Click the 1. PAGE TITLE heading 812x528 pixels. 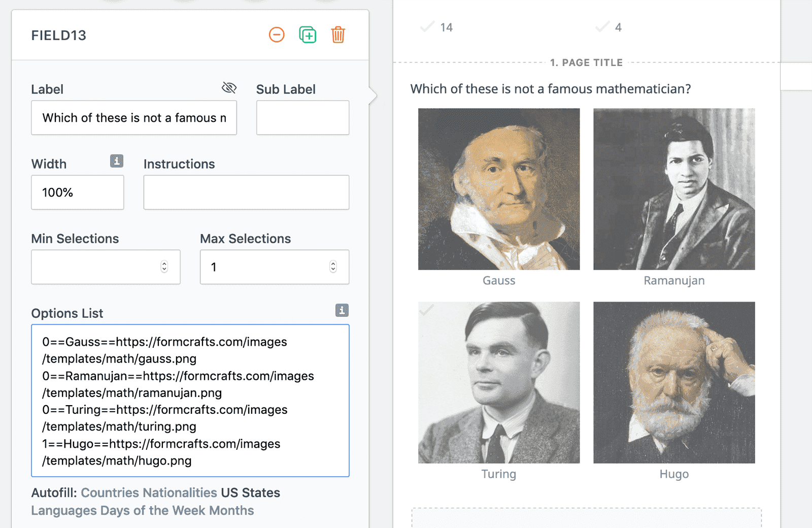586,62
